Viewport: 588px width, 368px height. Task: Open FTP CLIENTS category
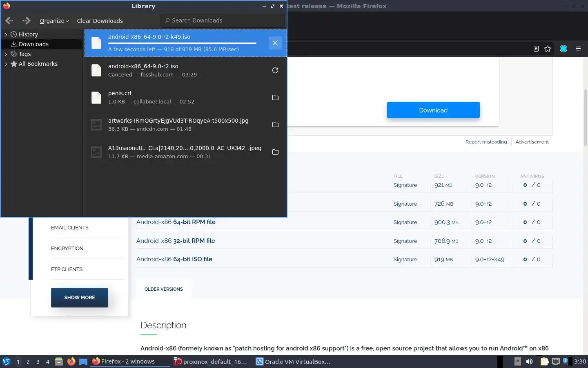pos(67,269)
